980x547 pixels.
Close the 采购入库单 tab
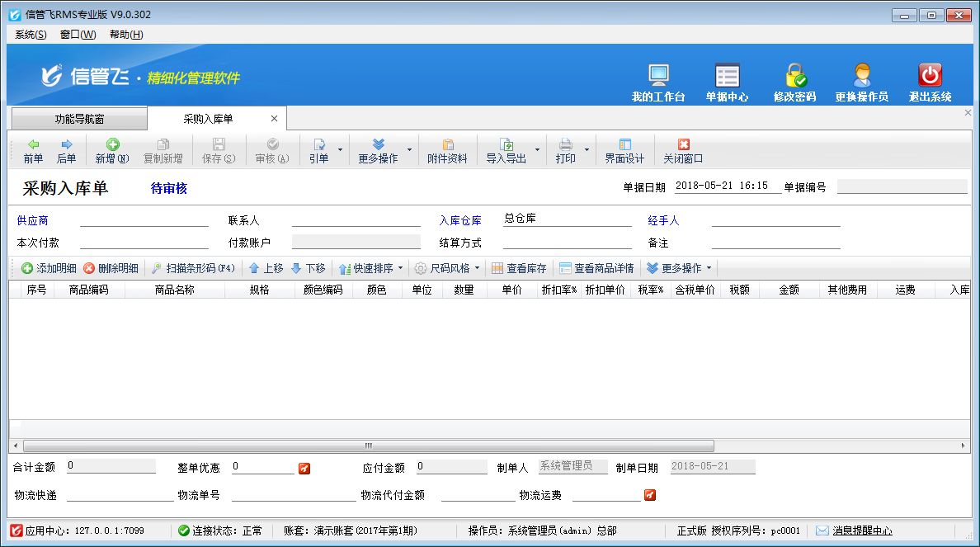[274, 119]
